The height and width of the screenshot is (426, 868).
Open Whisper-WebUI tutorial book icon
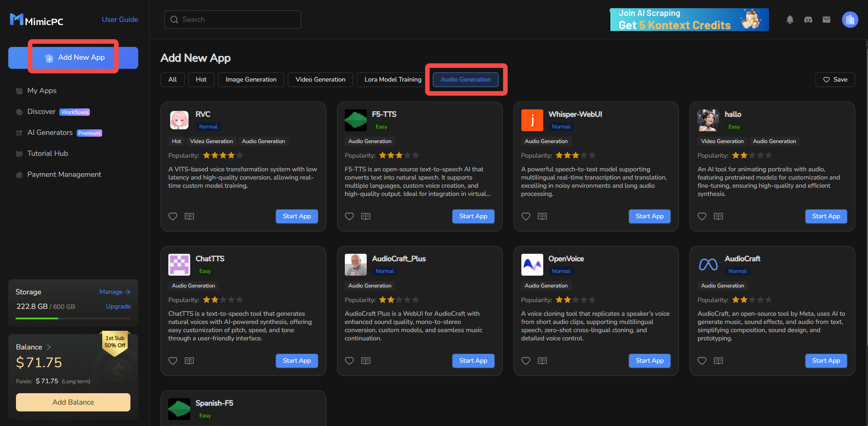tap(542, 216)
